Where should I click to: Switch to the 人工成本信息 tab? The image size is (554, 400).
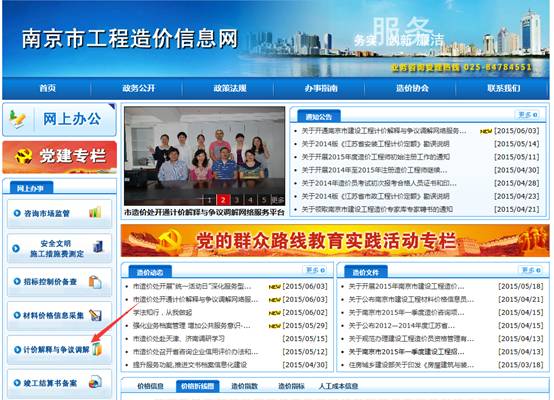click(338, 386)
